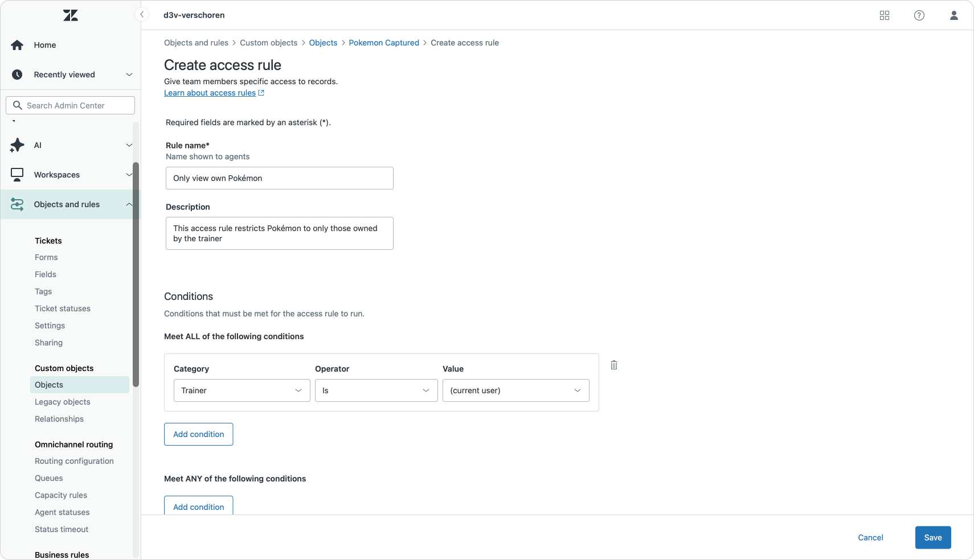Click the Rule name input field
The width and height of the screenshot is (974, 560).
(279, 178)
